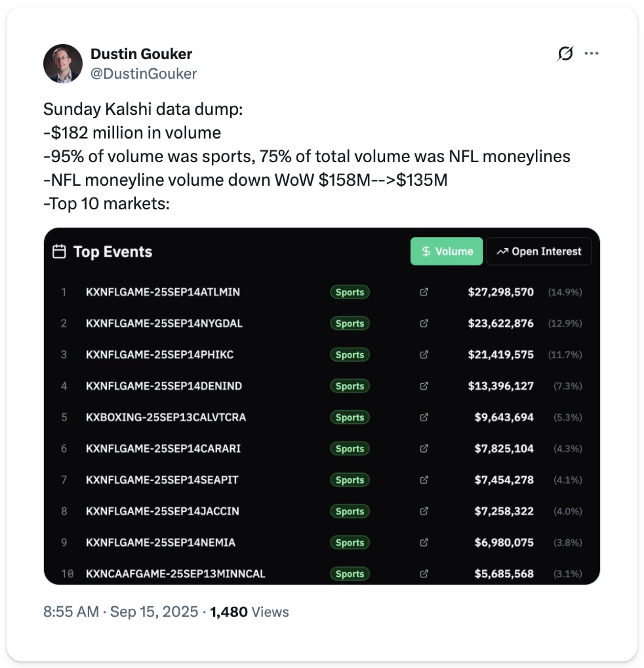Click the calendar icon beside Top Events

click(59, 252)
